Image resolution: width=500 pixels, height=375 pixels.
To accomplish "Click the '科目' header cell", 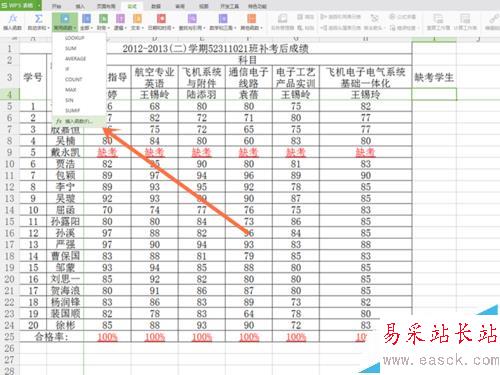I will pyautogui.click(x=248, y=60).
